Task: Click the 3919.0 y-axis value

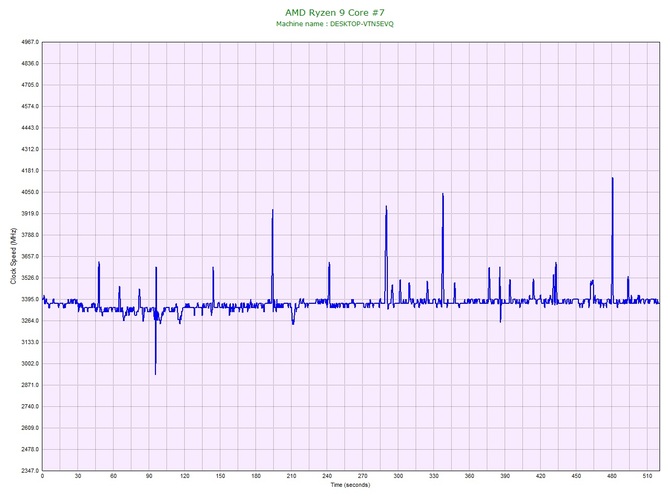Action: pos(30,214)
